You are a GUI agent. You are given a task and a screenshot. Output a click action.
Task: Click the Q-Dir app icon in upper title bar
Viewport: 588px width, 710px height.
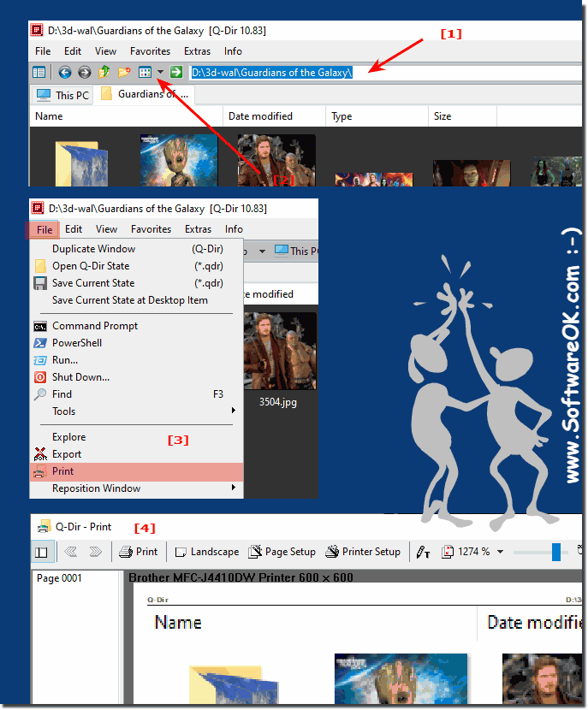(x=37, y=30)
